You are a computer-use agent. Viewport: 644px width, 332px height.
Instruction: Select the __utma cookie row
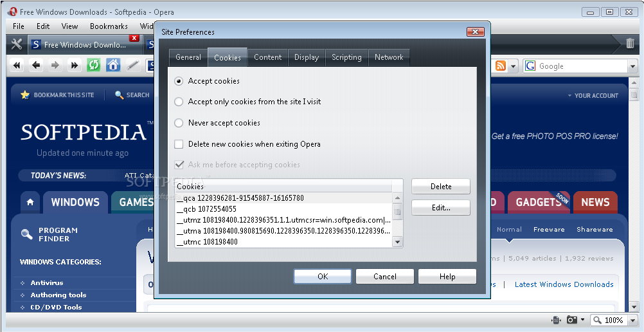pos(284,231)
